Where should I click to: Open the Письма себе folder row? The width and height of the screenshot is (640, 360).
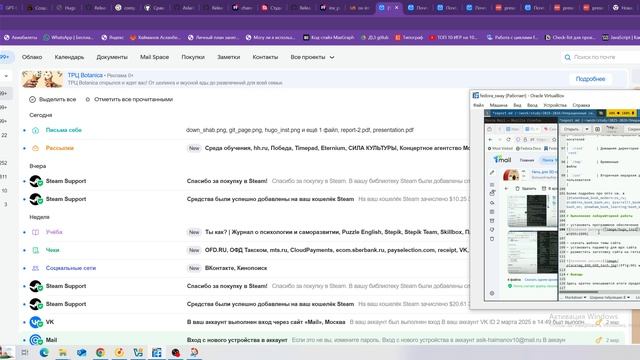coord(245,130)
